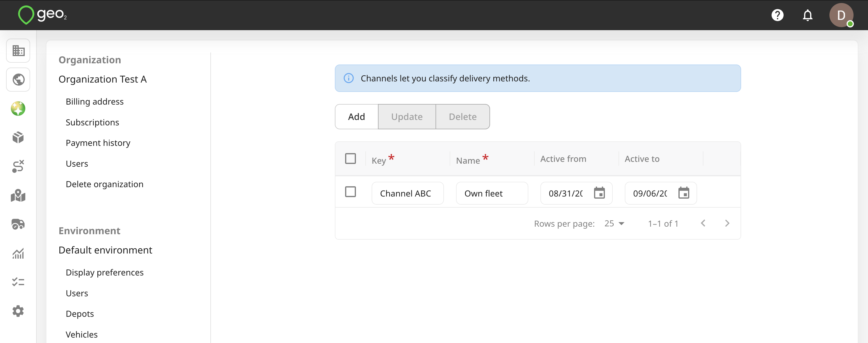The height and width of the screenshot is (343, 868).
Task: Select Default environment heading
Action: pyautogui.click(x=105, y=250)
